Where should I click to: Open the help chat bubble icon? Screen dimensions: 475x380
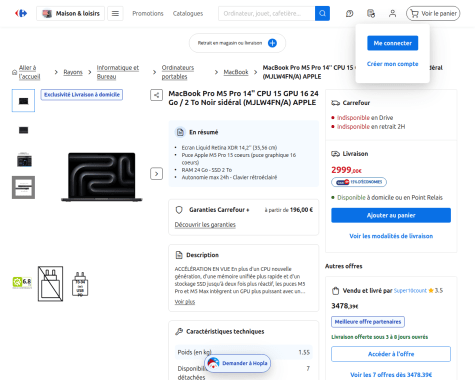click(x=349, y=13)
